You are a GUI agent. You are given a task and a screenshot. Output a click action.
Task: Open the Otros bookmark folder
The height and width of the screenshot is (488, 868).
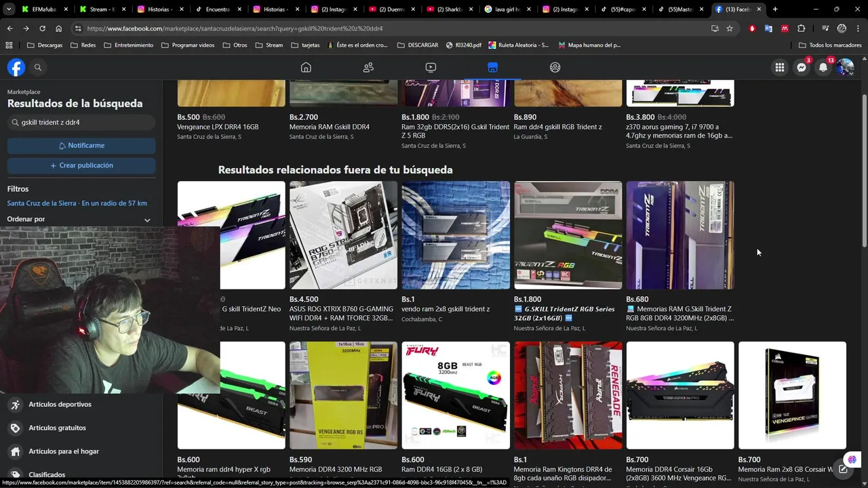pos(235,45)
